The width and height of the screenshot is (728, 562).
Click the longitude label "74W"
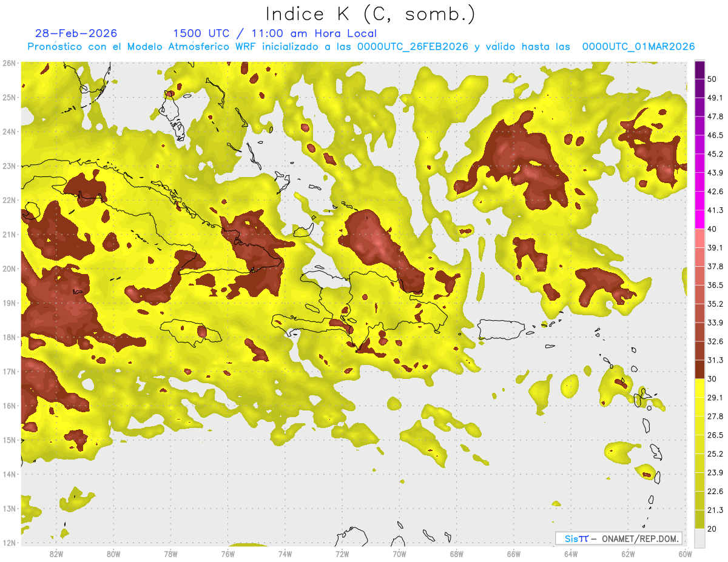pos(285,554)
